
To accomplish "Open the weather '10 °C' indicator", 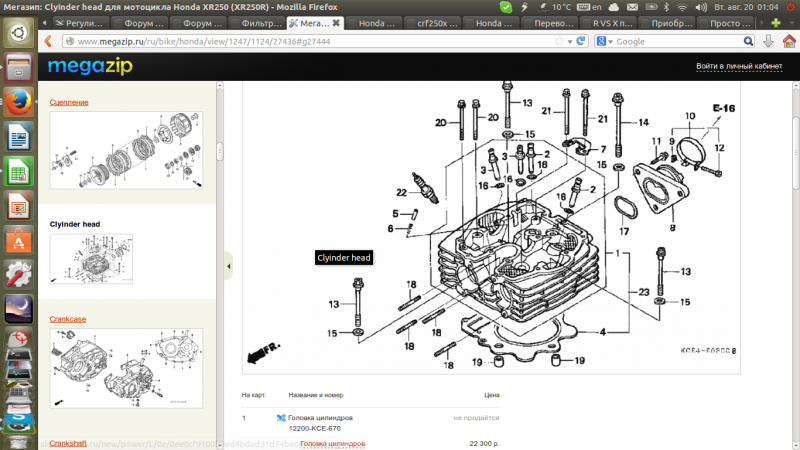I will [x=555, y=7].
